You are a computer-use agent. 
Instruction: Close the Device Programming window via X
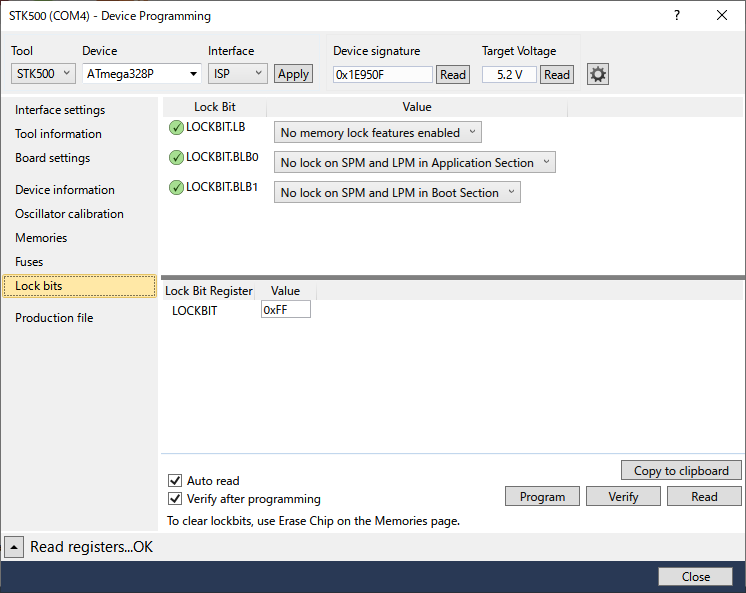tap(722, 15)
